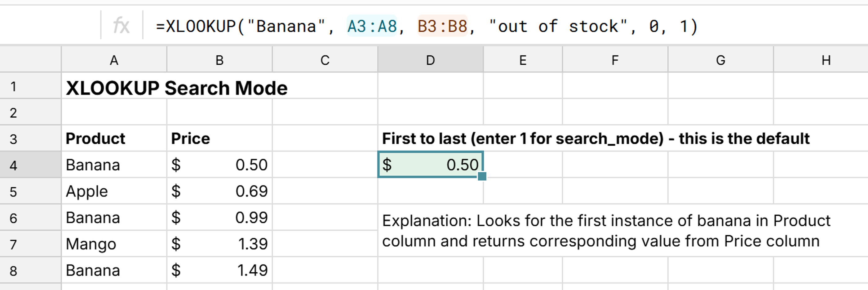This screenshot has width=868, height=290.
Task: Select the B3:B8 range token in the formula
Action: [x=442, y=26]
